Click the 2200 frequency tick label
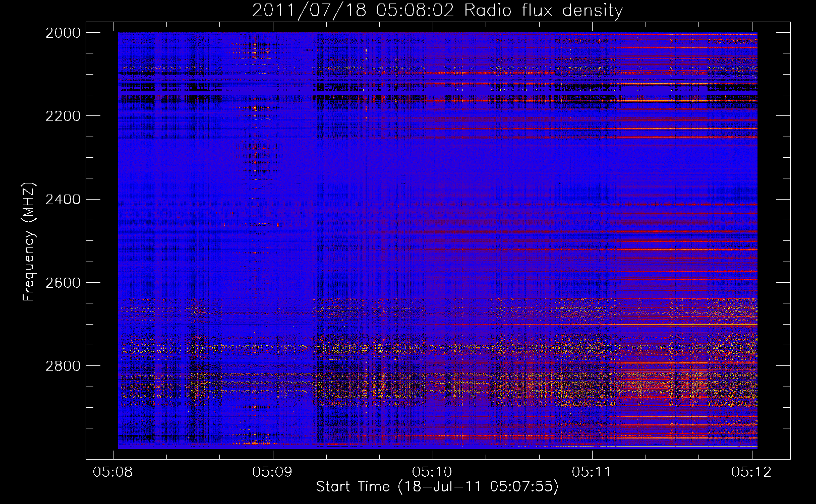 pyautogui.click(x=63, y=116)
